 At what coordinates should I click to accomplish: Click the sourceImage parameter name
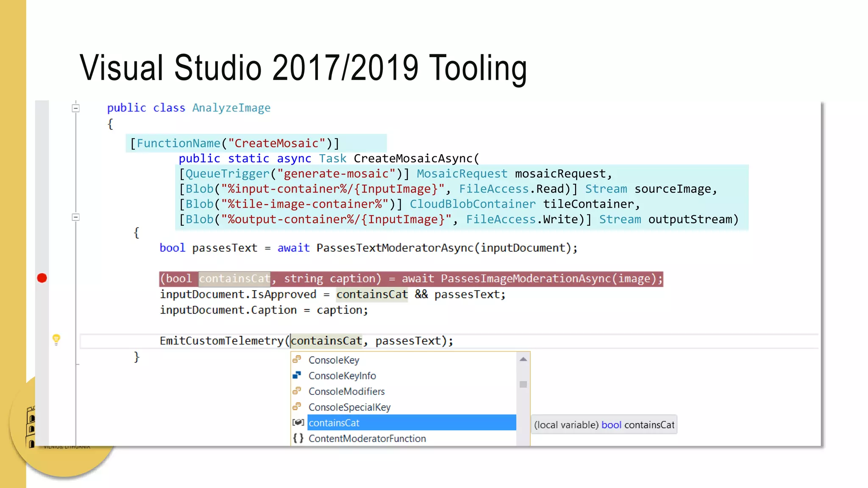click(x=672, y=189)
